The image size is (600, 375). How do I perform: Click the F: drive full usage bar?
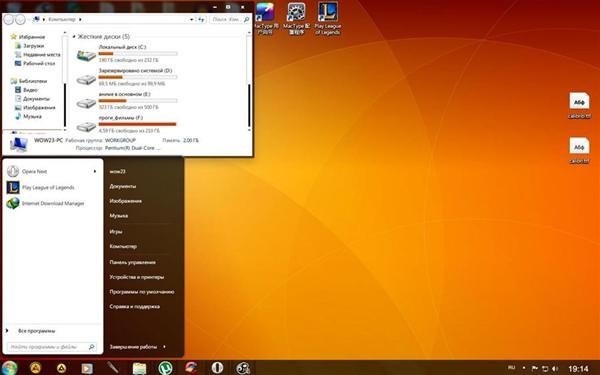click(x=138, y=124)
